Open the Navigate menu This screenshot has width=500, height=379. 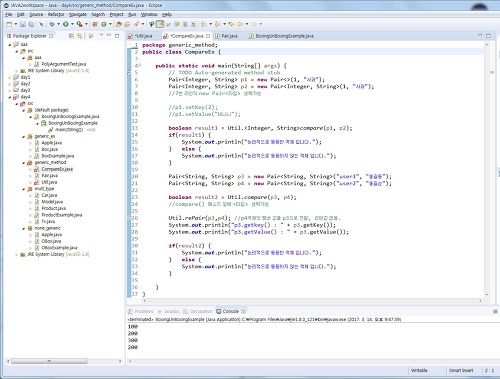78,15
